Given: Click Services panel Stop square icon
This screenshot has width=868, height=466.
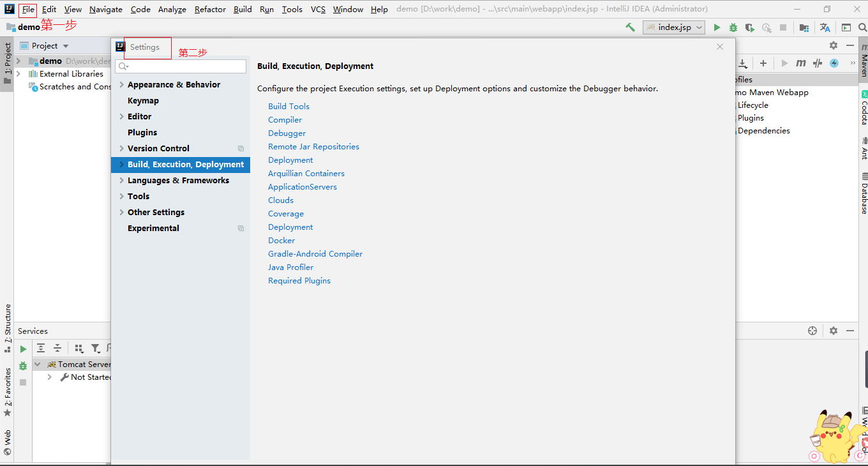Looking at the screenshot, I should [23, 382].
